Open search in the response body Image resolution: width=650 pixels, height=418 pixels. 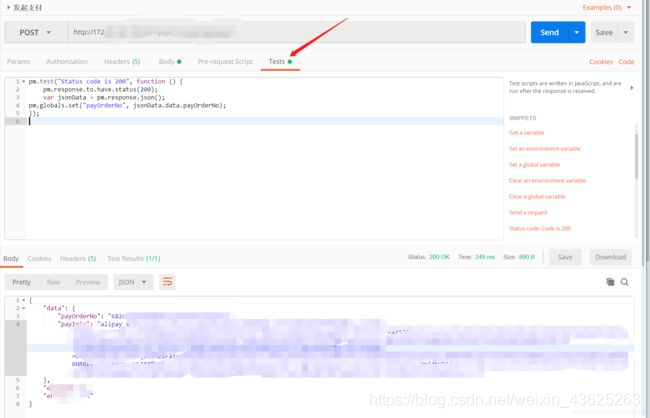[625, 282]
